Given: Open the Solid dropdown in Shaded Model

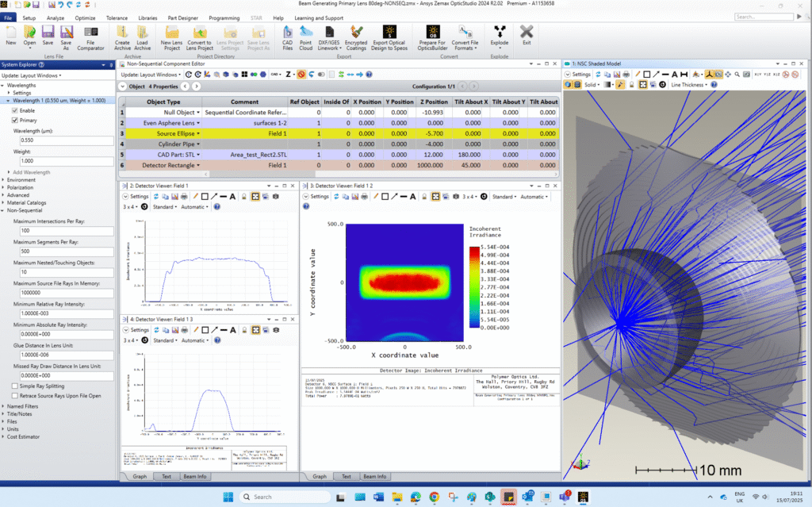Looking at the screenshot, I should [590, 84].
